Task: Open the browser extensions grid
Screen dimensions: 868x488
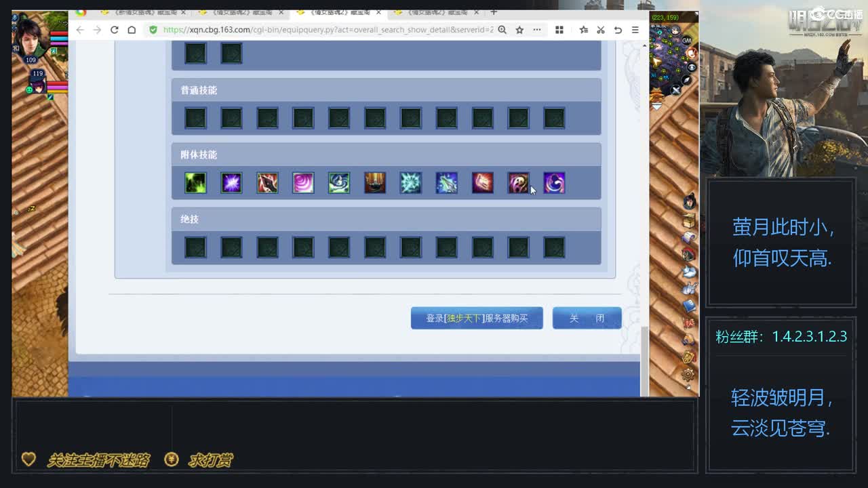Action: point(559,30)
